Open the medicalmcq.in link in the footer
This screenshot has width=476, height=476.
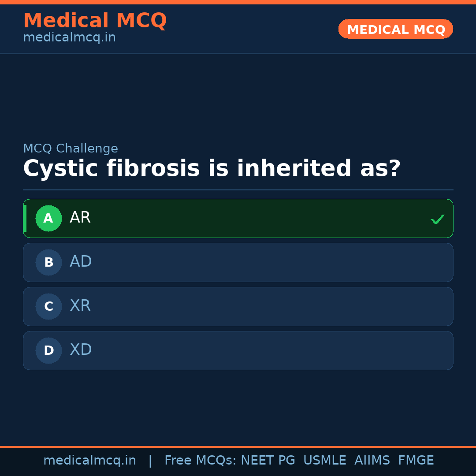(x=89, y=460)
